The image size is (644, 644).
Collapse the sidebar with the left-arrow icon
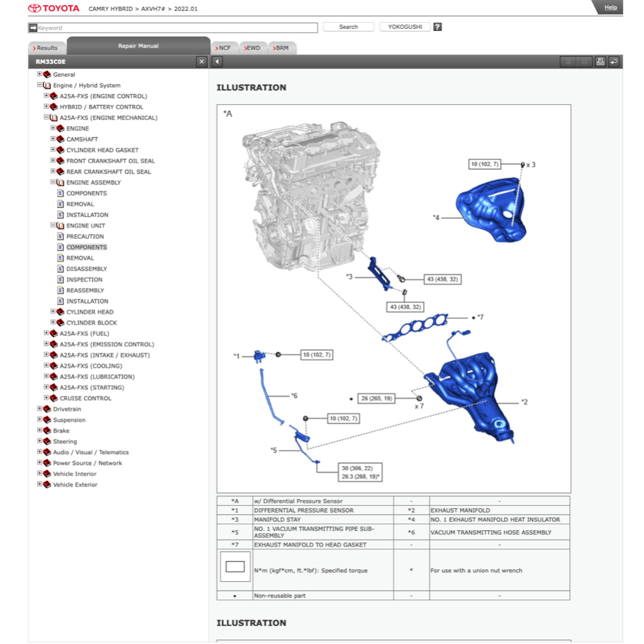point(217,62)
